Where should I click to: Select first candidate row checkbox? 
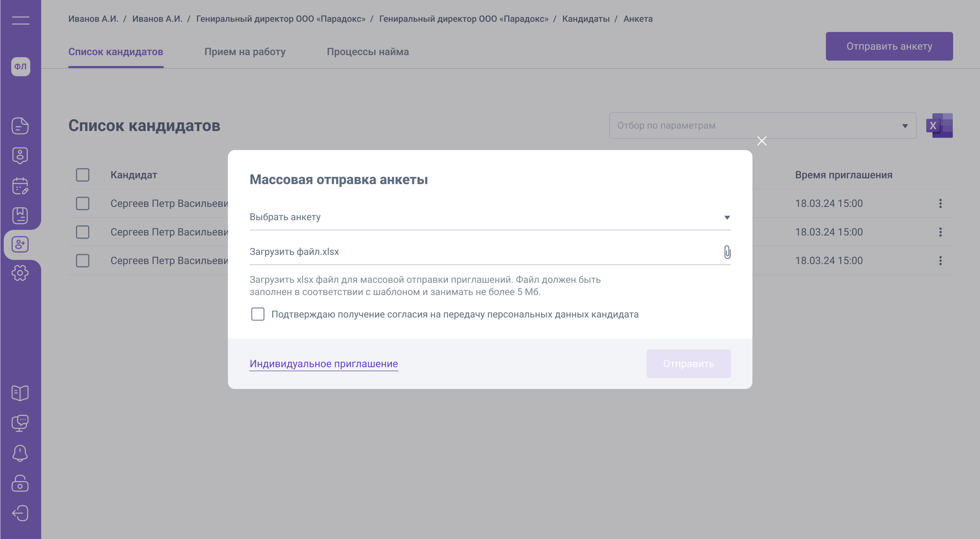[83, 203]
